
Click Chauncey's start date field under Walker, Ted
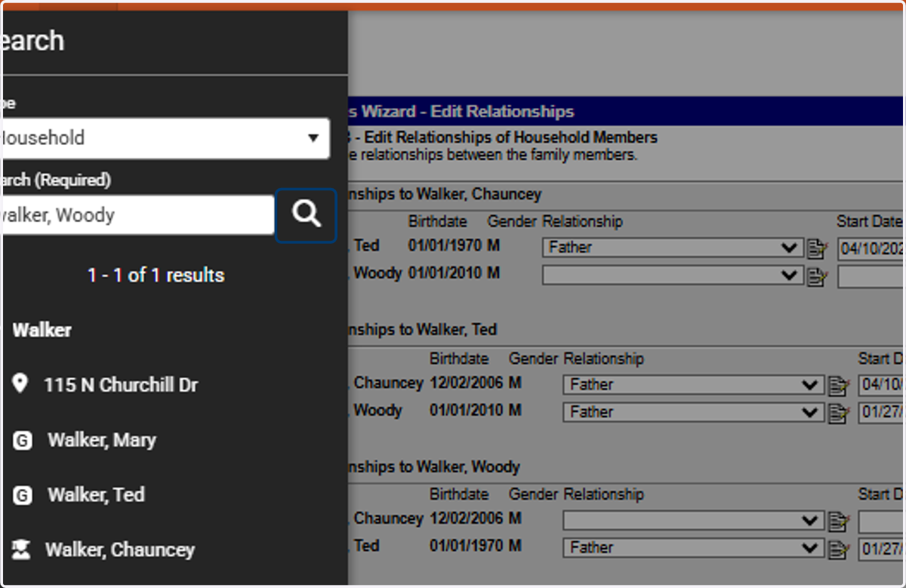point(882,386)
